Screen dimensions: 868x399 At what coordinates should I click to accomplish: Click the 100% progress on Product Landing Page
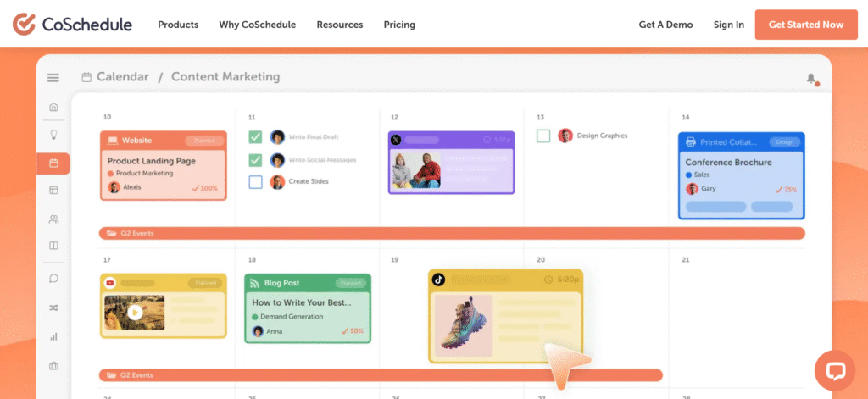(205, 188)
